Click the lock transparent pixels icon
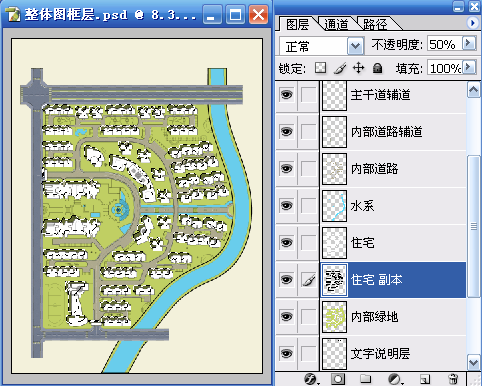 [x=320, y=68]
